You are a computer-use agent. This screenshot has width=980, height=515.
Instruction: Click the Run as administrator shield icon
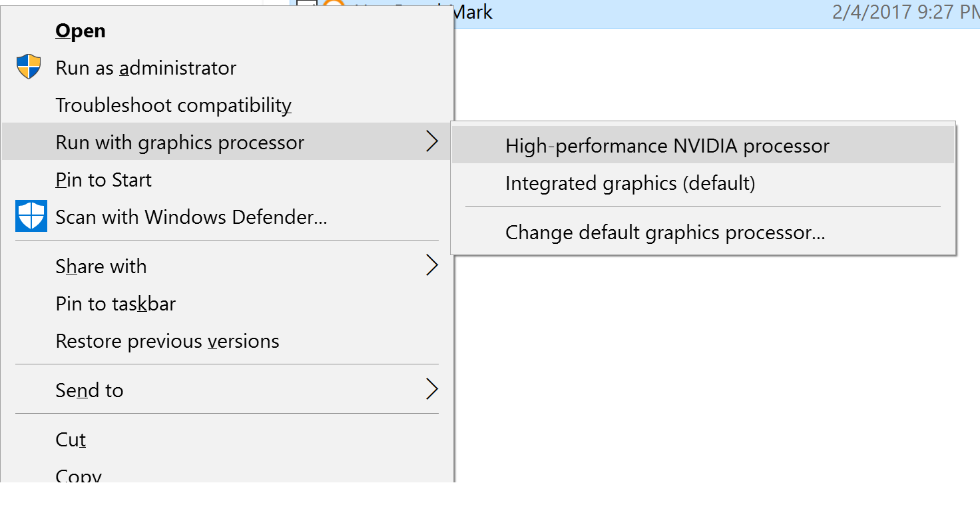(x=29, y=67)
